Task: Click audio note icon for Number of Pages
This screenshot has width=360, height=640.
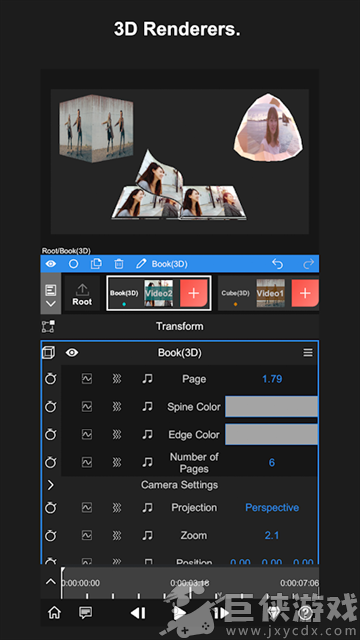Action: pyautogui.click(x=147, y=462)
